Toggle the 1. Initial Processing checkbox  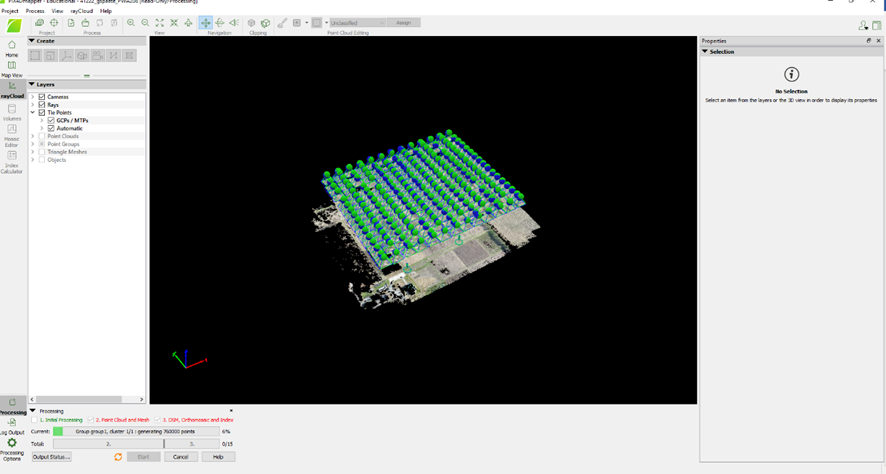[x=34, y=420]
